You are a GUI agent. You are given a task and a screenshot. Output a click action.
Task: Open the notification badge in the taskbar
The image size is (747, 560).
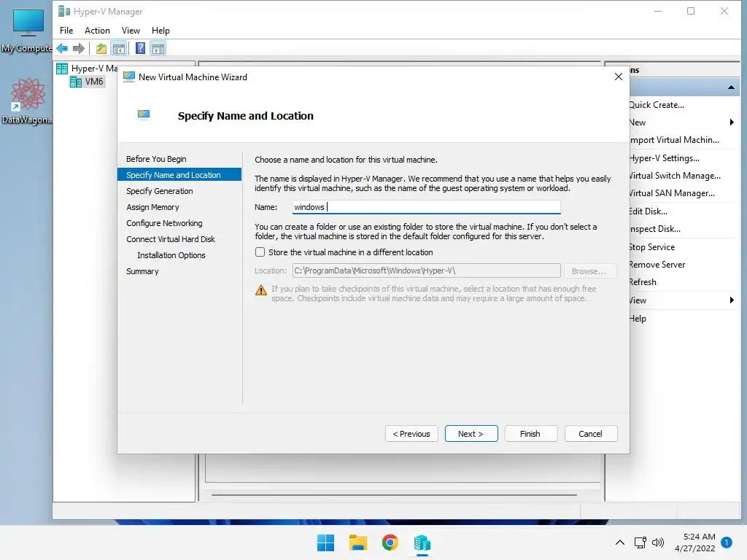(727, 542)
